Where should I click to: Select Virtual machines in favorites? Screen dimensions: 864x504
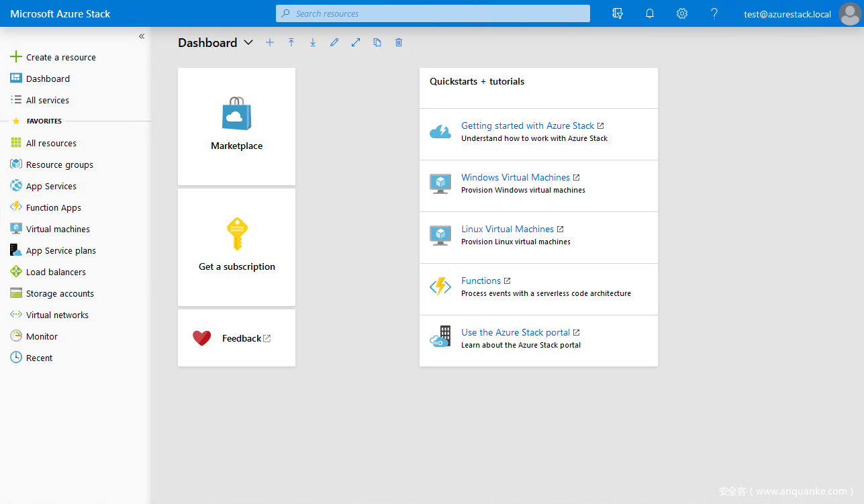pos(58,229)
